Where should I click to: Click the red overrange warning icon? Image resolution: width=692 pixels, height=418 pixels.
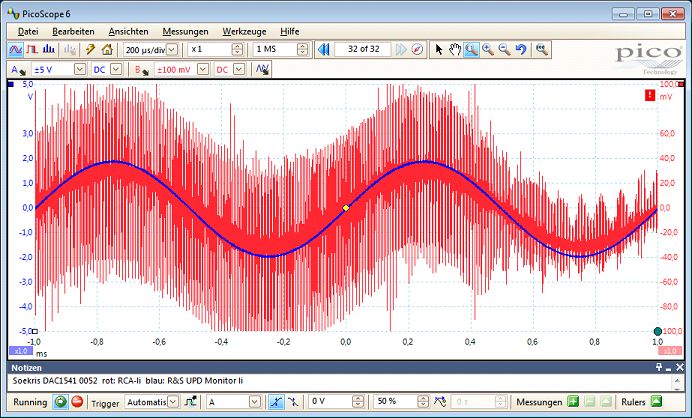click(x=650, y=95)
